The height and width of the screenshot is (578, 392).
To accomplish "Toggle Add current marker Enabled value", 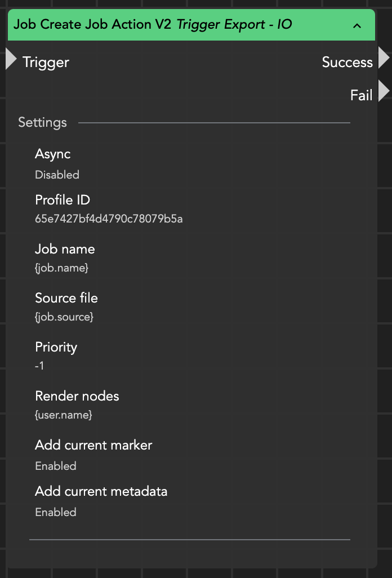I will pyautogui.click(x=56, y=466).
